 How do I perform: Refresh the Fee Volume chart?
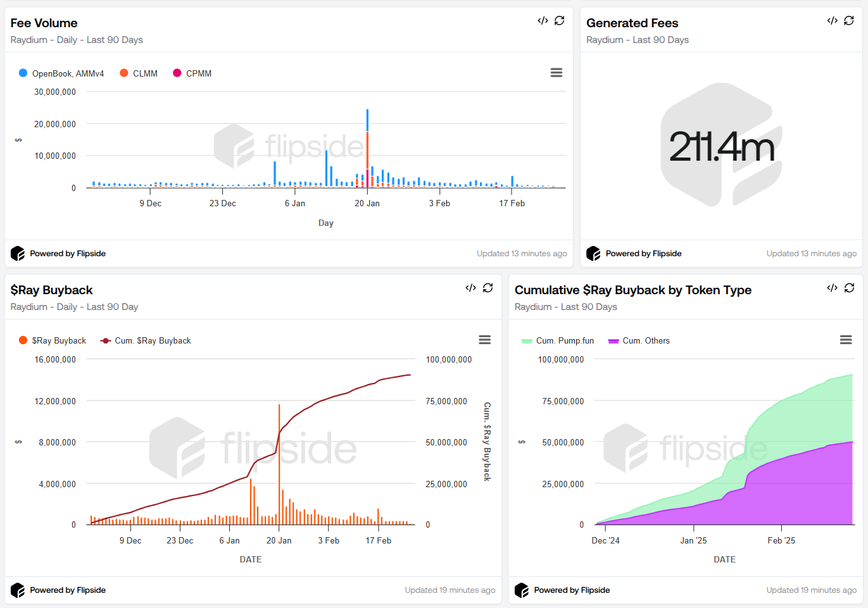coord(560,21)
